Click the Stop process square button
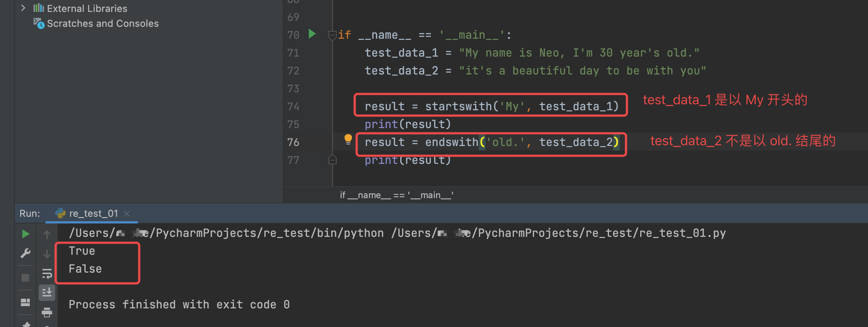868x327 pixels. [25, 278]
